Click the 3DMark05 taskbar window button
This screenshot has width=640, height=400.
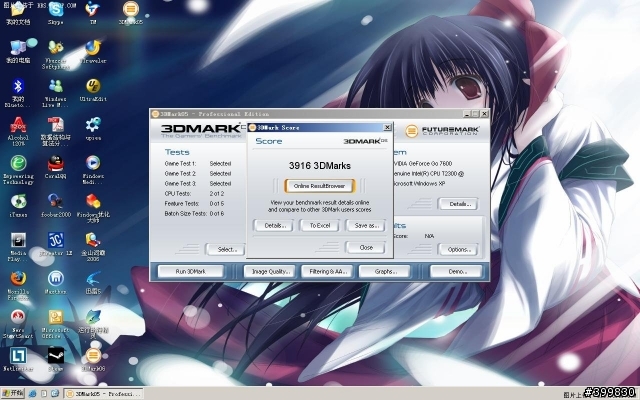pos(104,394)
